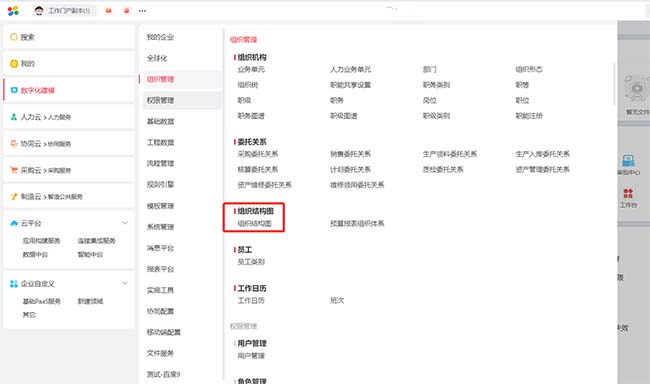The height and width of the screenshot is (384, 650).
Task: Select 工程数据 in the middle list
Action: [x=160, y=142]
